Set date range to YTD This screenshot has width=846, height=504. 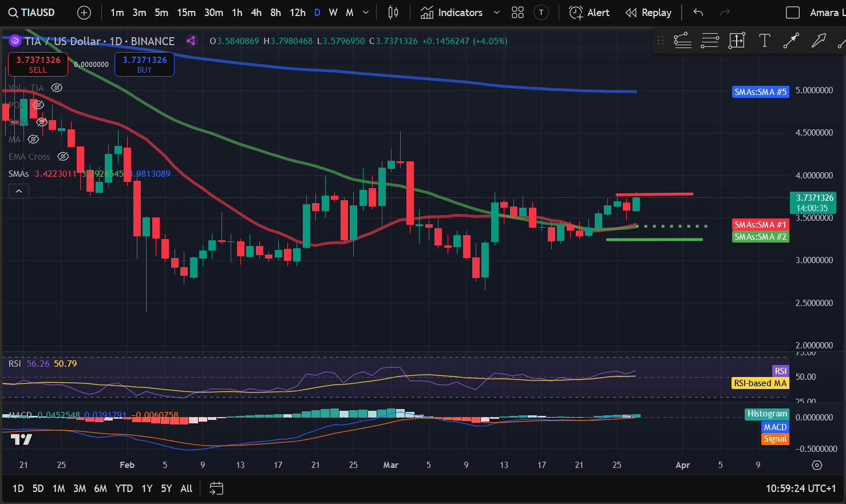coord(124,489)
